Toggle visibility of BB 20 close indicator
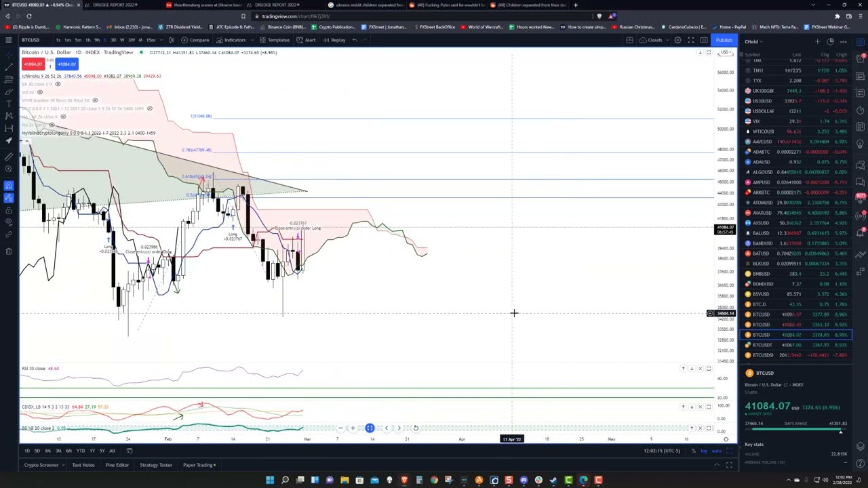 tap(57, 84)
